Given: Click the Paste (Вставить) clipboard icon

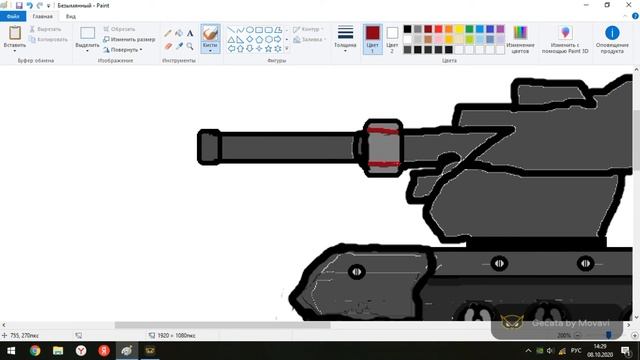Looking at the screenshot, I should (x=15, y=33).
